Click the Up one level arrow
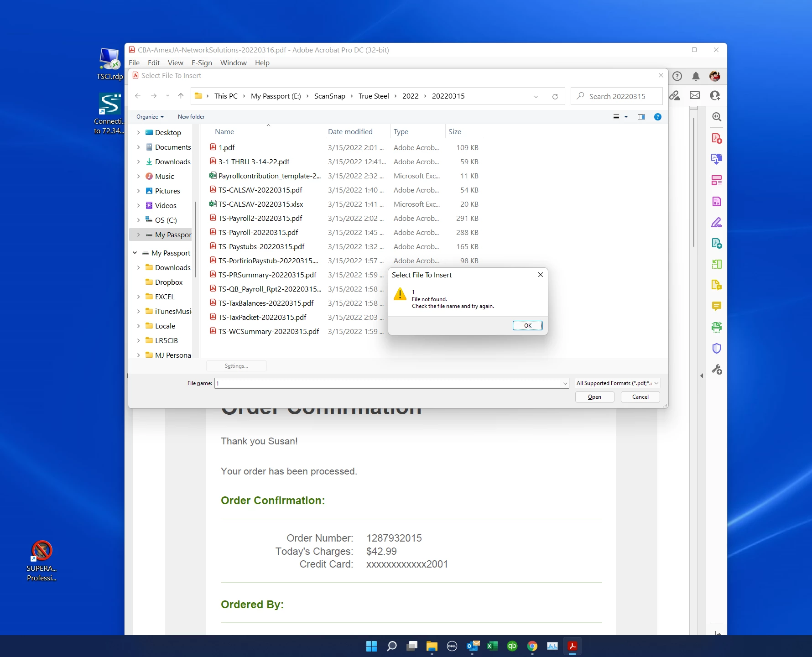Viewport: 812px width, 657px height. (x=181, y=96)
